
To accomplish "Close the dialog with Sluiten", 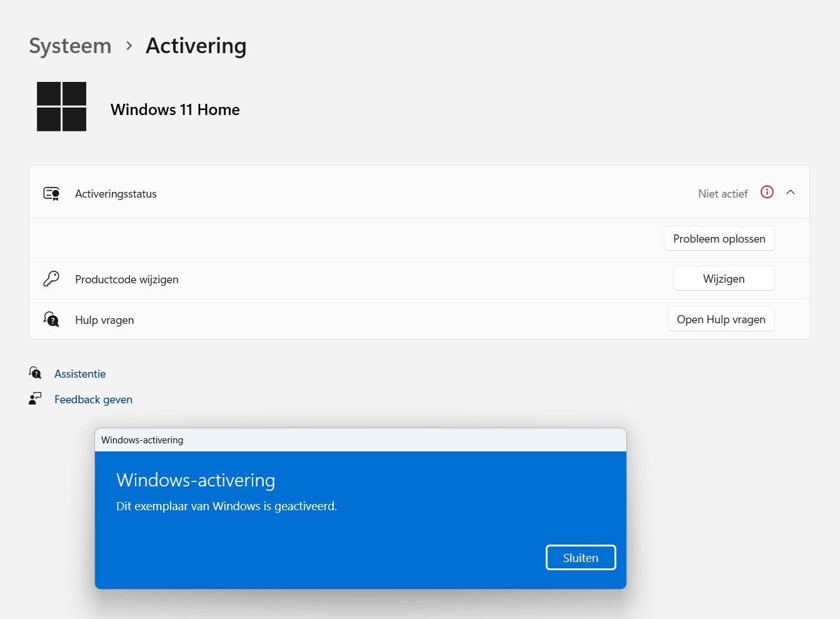I will pyautogui.click(x=580, y=558).
